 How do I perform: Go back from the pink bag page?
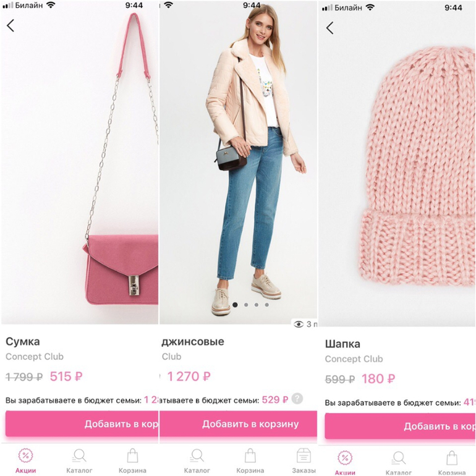(x=11, y=25)
